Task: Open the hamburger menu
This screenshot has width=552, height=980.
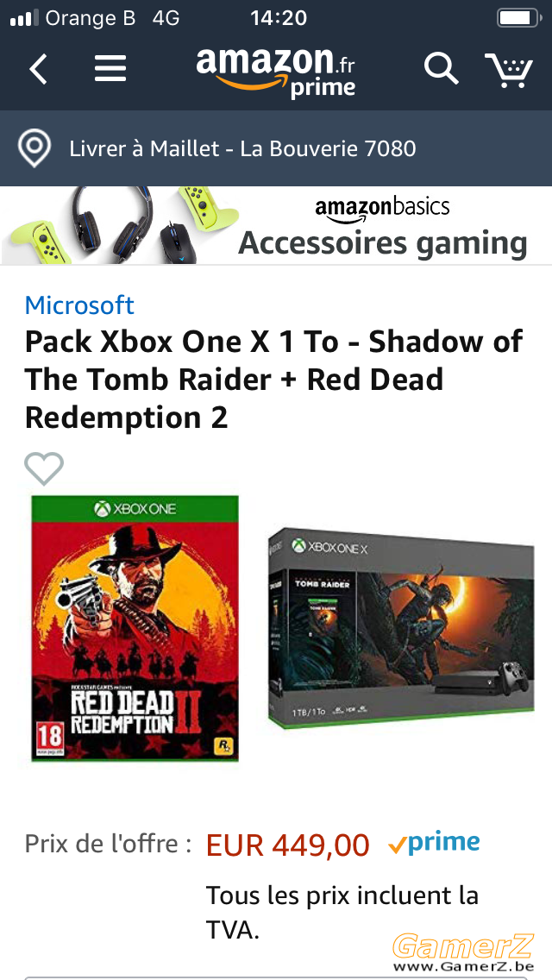Action: pyautogui.click(x=110, y=69)
